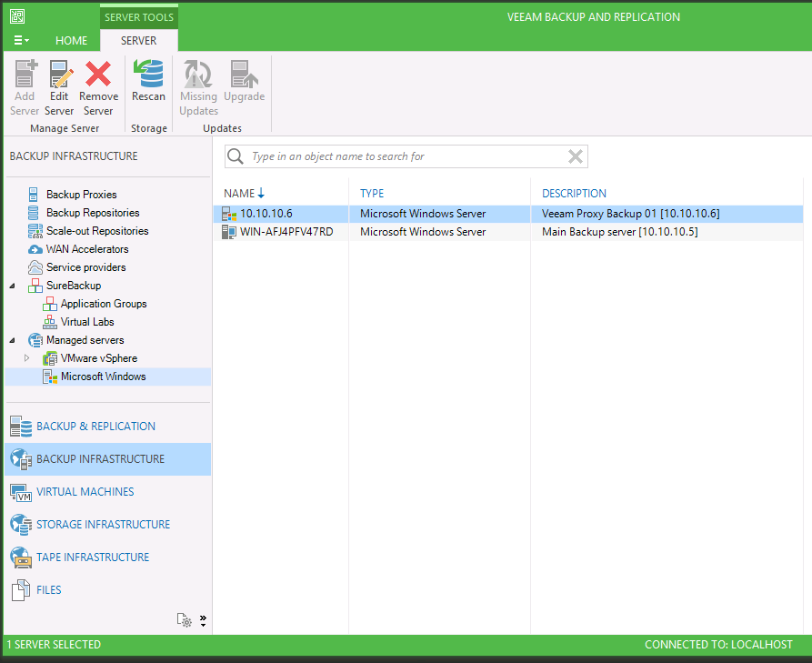Click the Managed servers icon
The image size is (812, 663).
(x=35, y=340)
